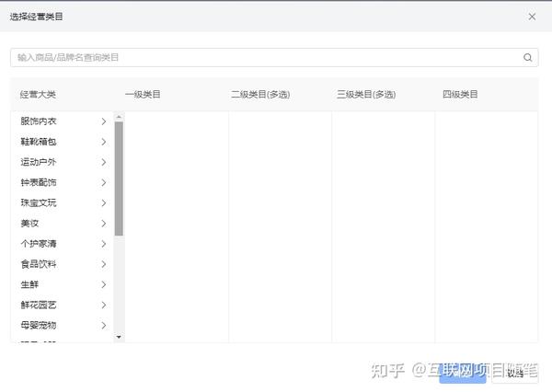The image size is (552, 392).
Task: Click the category list scroll-up arrow
Action: point(119,117)
